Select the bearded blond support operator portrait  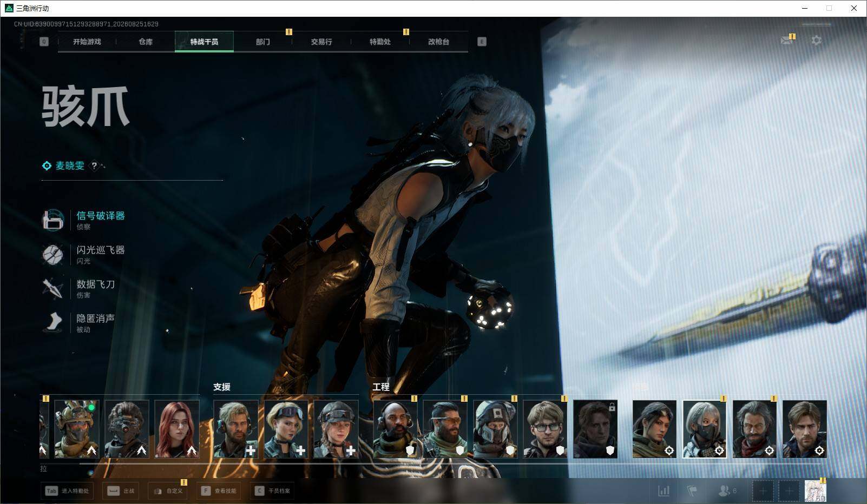(236, 429)
